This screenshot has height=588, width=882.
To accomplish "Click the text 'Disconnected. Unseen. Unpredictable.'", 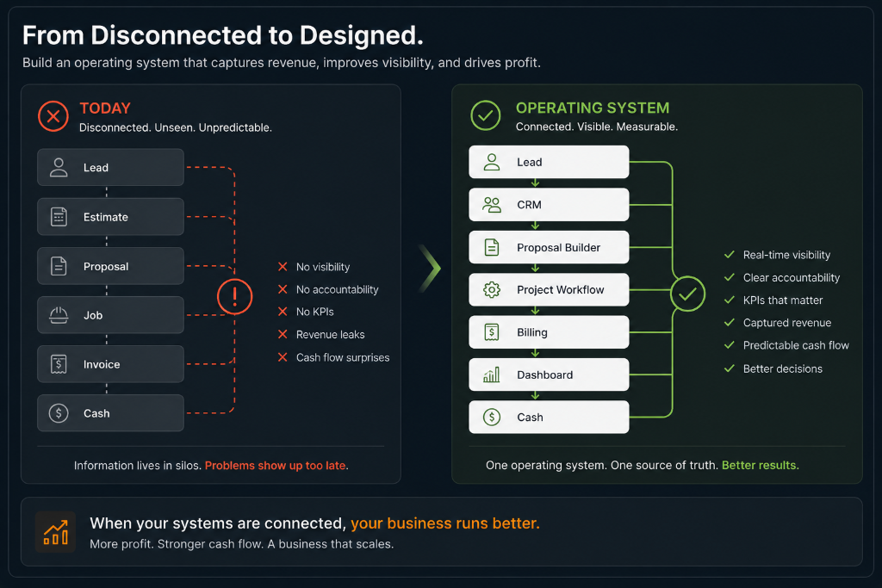I will (176, 127).
